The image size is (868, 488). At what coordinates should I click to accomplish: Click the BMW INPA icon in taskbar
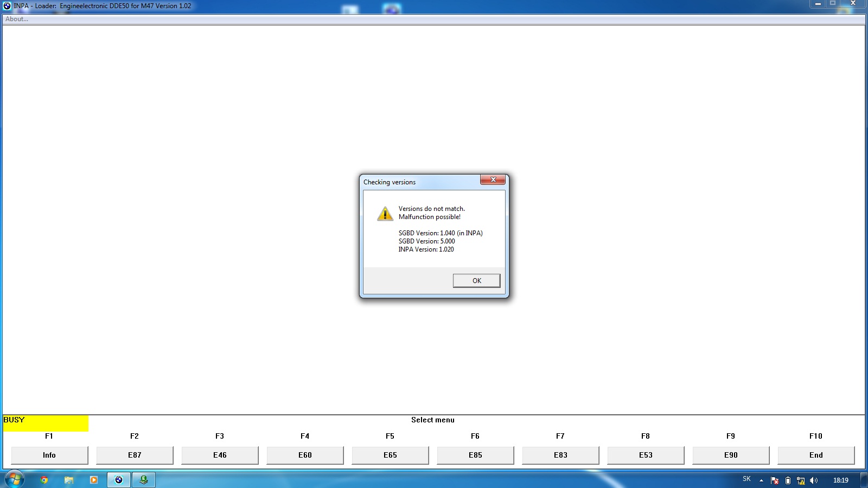[119, 480]
